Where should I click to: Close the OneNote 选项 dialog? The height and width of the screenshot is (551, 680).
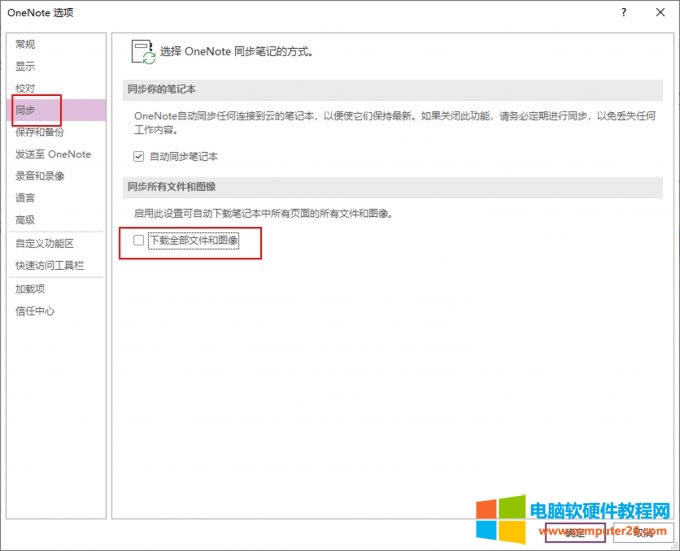(x=659, y=13)
